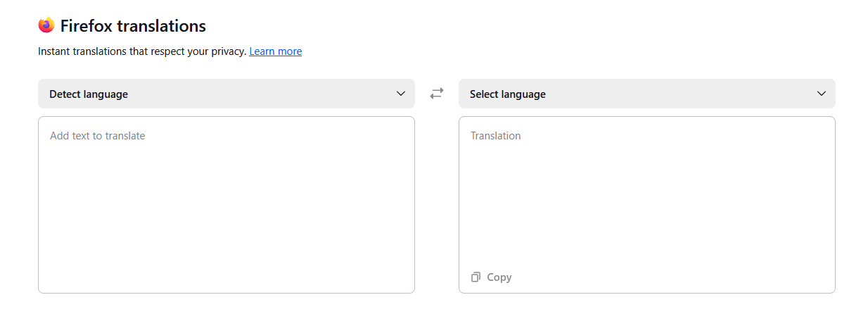
Task: Click the "Detect language" label text
Action: [89, 94]
